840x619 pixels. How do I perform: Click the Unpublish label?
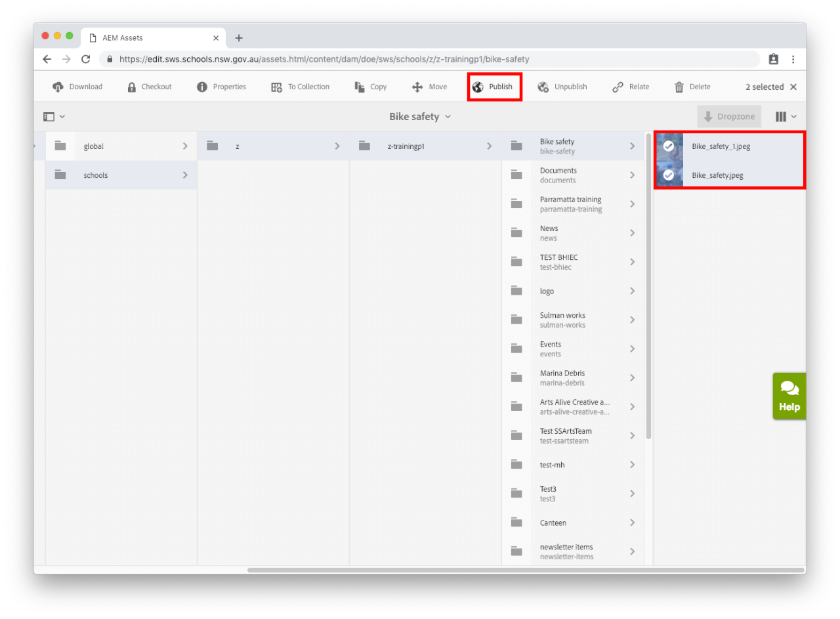[x=571, y=87]
